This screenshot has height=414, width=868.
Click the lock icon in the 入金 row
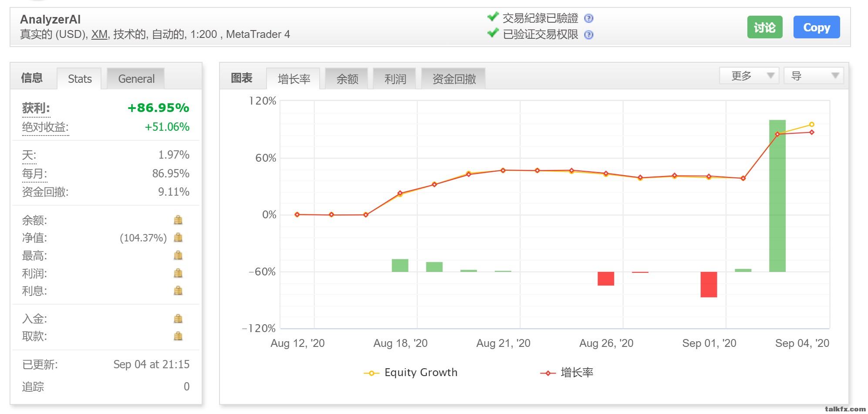(x=178, y=319)
